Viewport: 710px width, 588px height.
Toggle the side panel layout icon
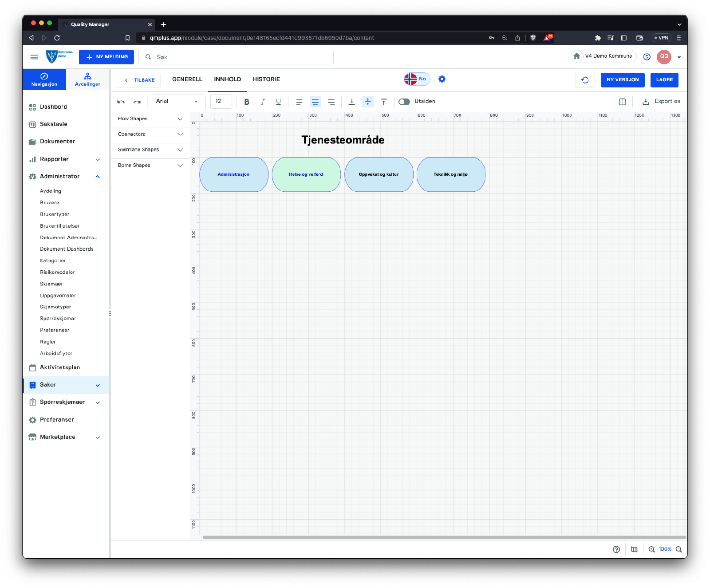622,102
